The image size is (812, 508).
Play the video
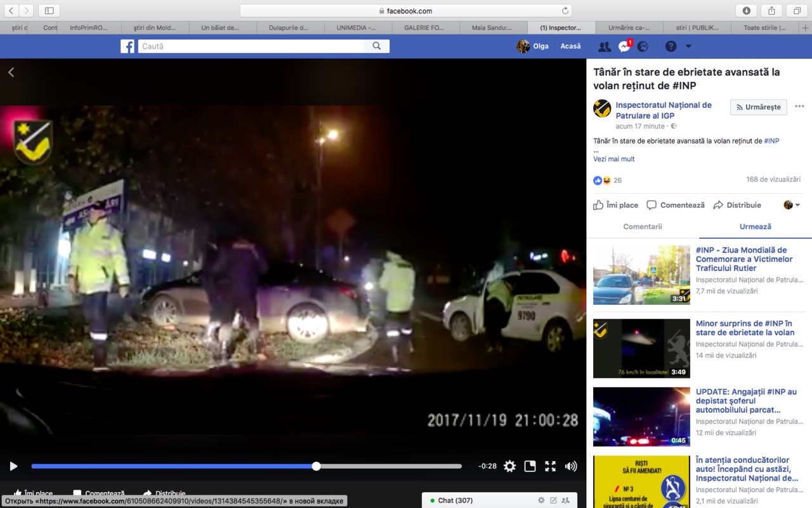[13, 466]
